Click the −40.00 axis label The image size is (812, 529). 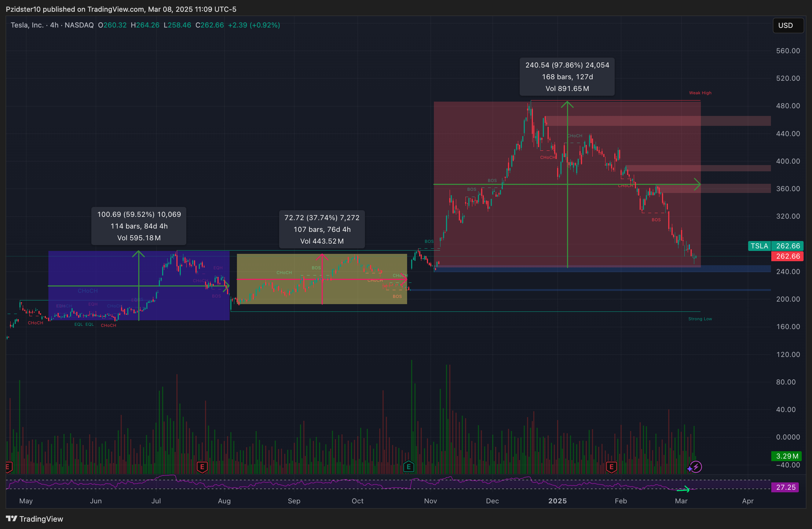click(x=788, y=465)
